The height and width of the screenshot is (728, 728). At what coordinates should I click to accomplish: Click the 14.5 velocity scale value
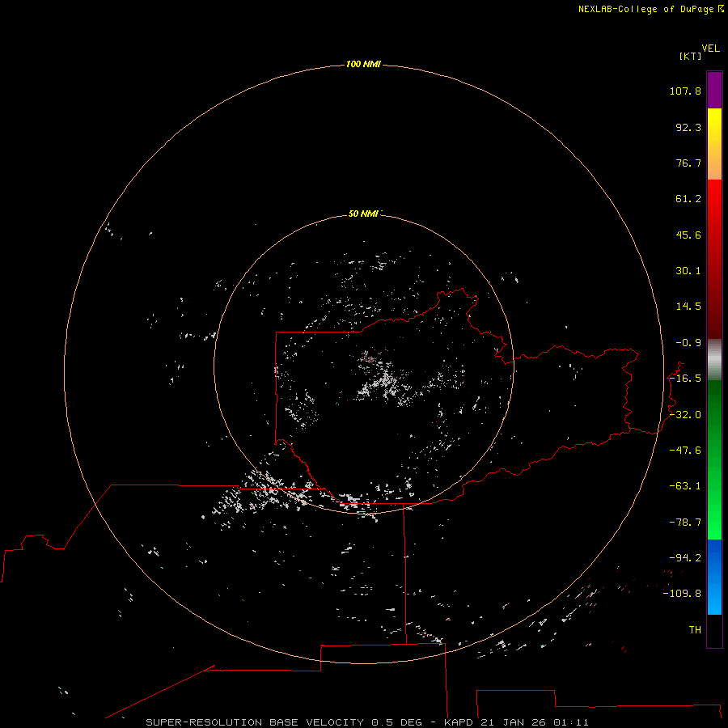pyautogui.click(x=688, y=307)
